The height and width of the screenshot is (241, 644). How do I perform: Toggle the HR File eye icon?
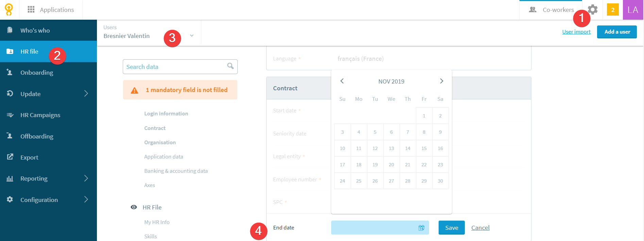pyautogui.click(x=134, y=207)
